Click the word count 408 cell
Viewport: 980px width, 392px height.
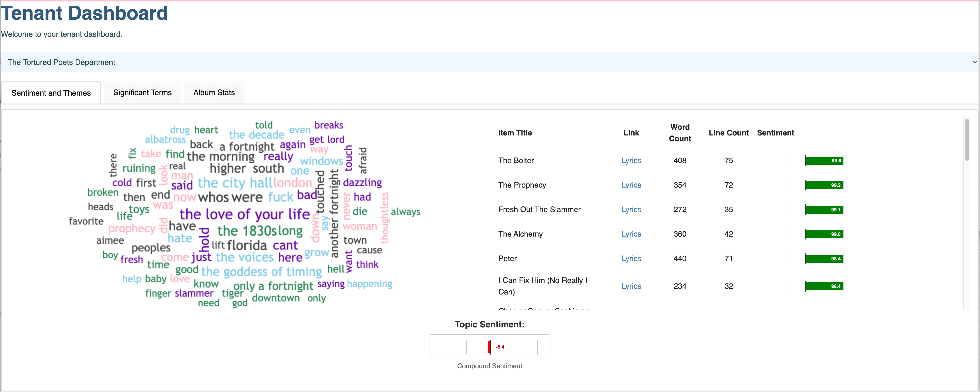[x=680, y=161]
